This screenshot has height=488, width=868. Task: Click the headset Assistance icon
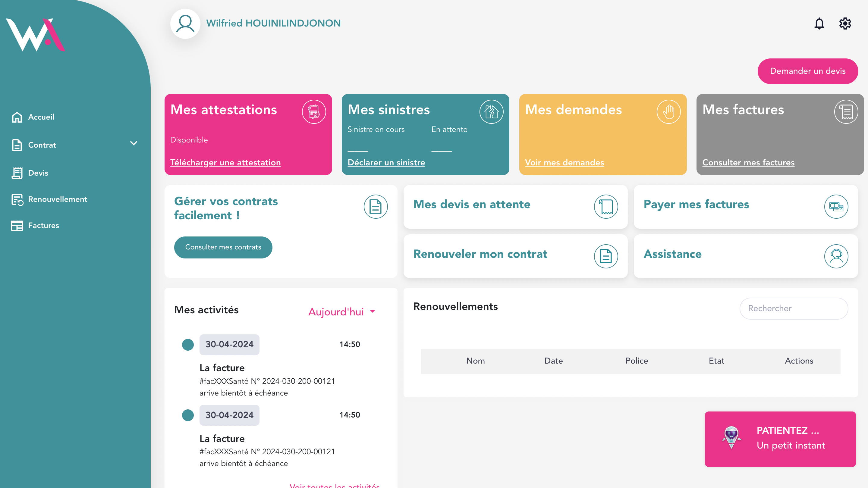click(836, 256)
